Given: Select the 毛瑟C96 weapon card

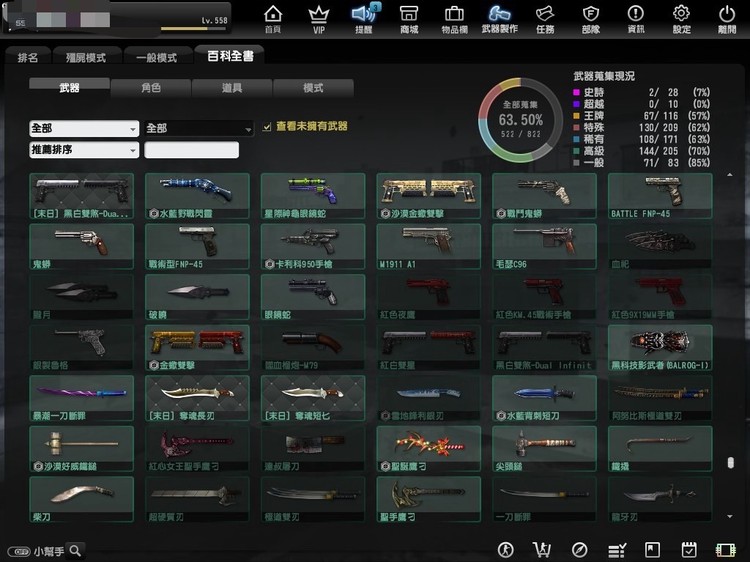Looking at the screenshot, I should coord(544,246).
